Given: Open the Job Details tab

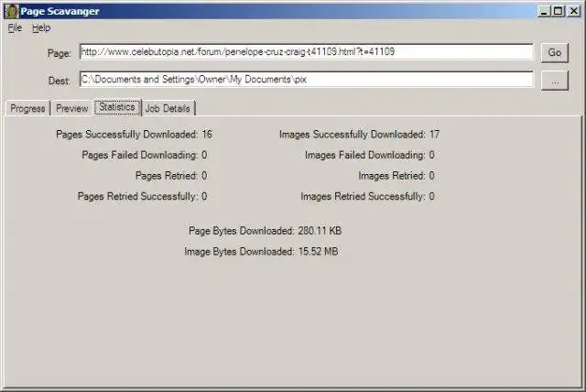Looking at the screenshot, I should [168, 108].
